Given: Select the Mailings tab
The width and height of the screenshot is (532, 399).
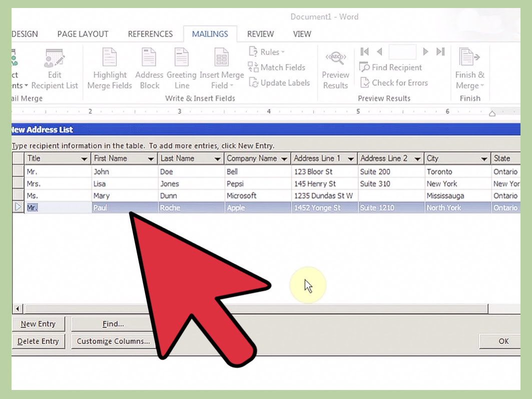Looking at the screenshot, I should click(210, 34).
